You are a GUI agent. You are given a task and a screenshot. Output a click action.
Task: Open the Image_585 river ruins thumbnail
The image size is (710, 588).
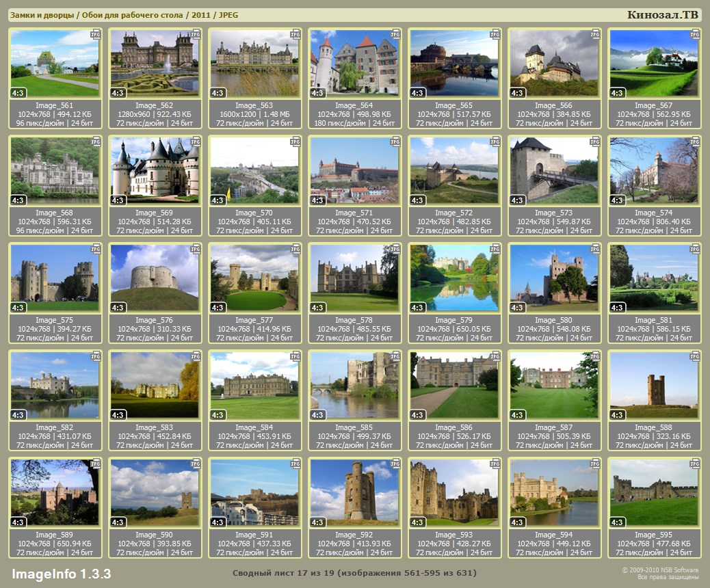(354, 385)
